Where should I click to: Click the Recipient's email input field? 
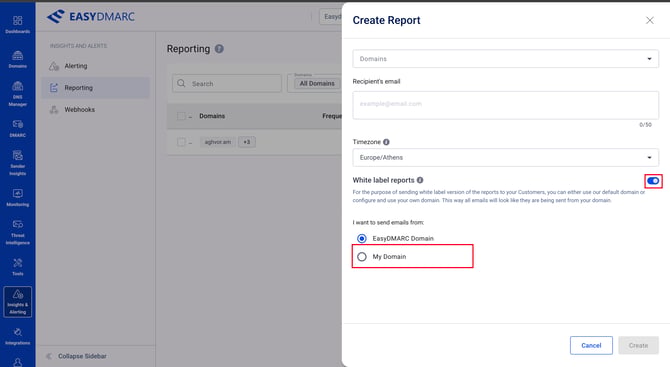click(505, 105)
